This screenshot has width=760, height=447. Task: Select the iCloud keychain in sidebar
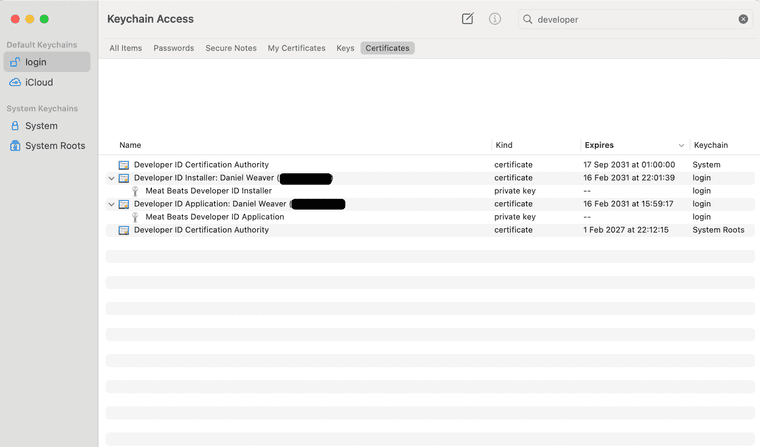[47, 82]
